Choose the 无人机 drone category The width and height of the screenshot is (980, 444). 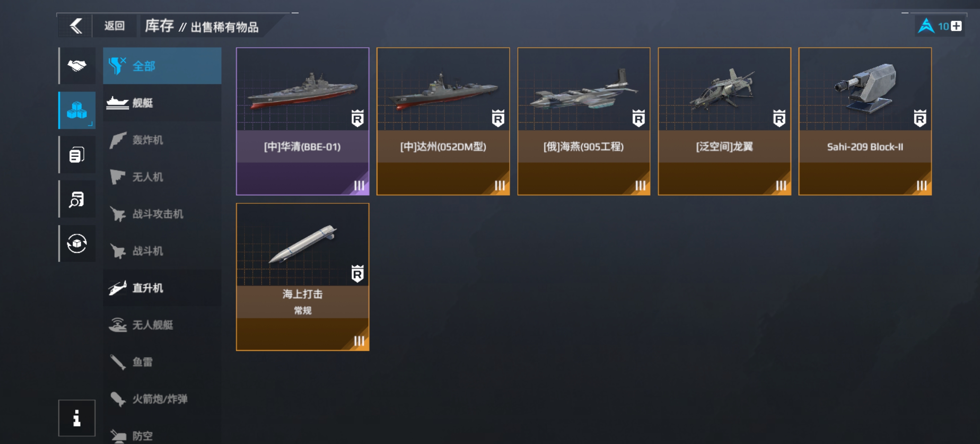[162, 177]
